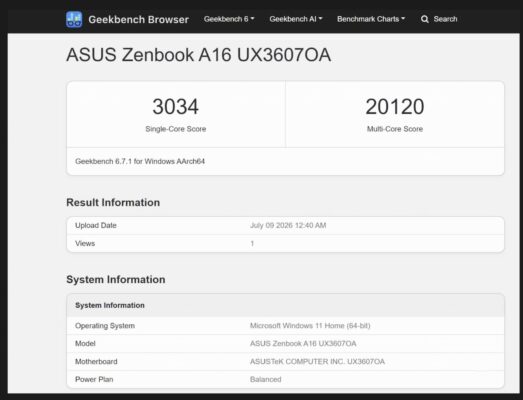Click the Result Information heading

point(113,202)
